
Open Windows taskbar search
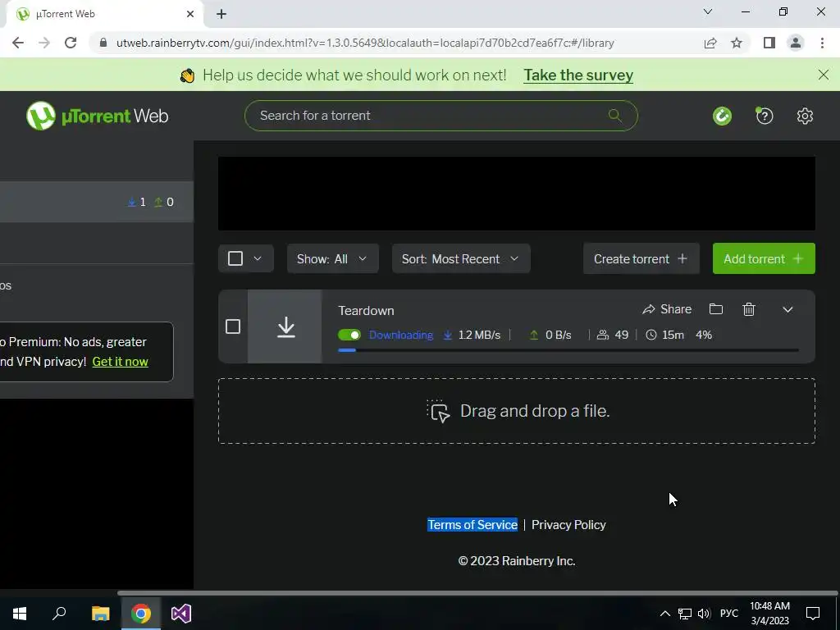(x=59, y=614)
